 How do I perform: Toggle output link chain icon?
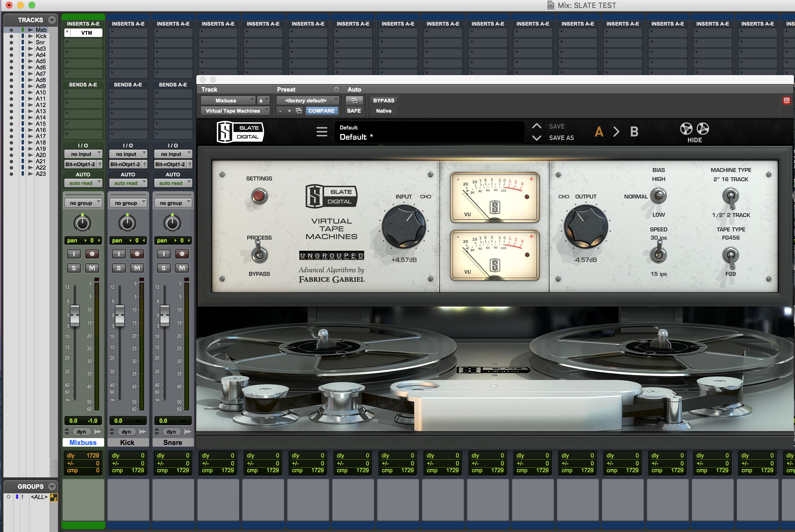click(564, 197)
